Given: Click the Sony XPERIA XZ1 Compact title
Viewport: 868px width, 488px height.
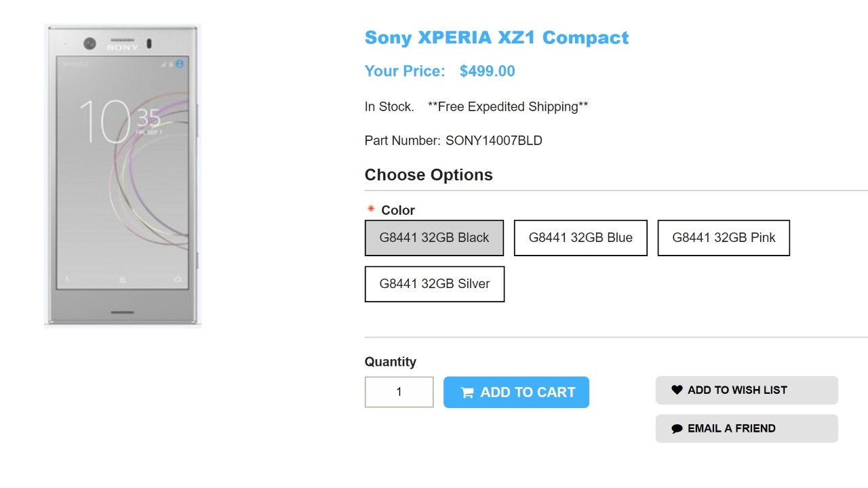Looking at the screenshot, I should tap(496, 38).
